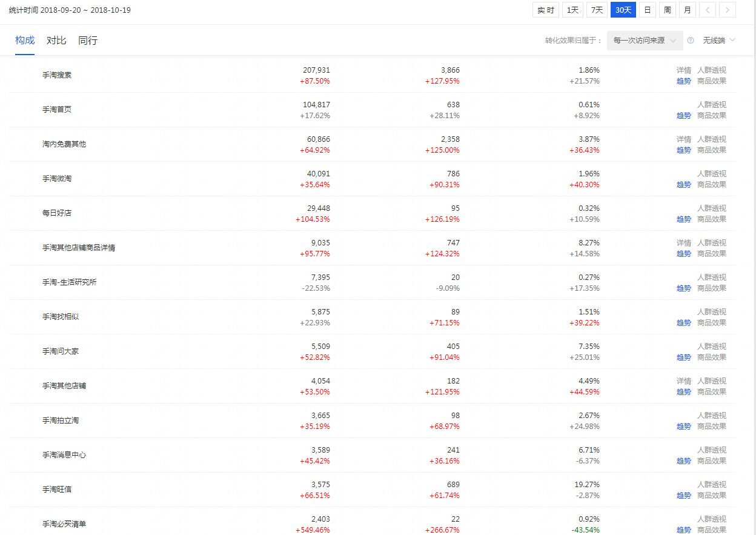Switch to the 构成 tab

pyautogui.click(x=25, y=41)
